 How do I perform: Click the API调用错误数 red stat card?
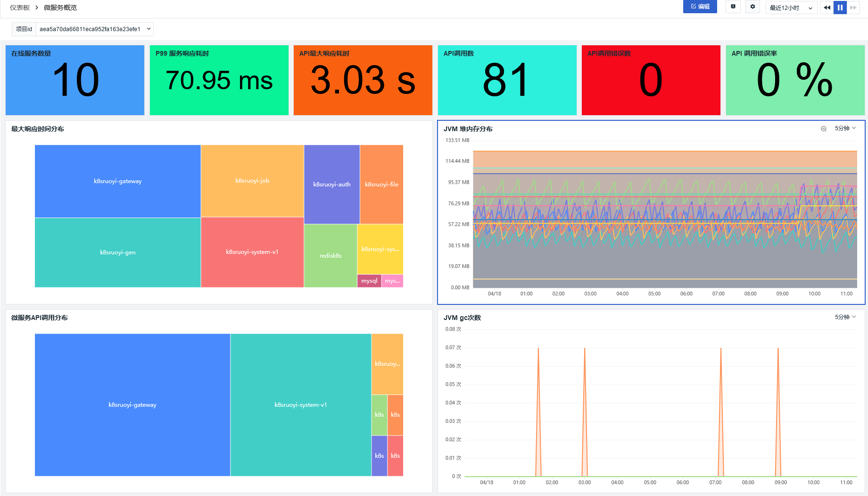pos(651,80)
